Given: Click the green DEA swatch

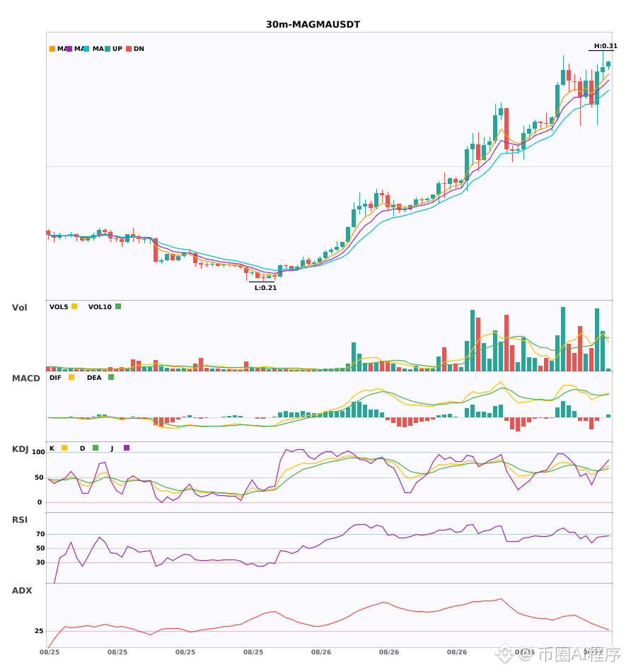Looking at the screenshot, I should (x=111, y=377).
